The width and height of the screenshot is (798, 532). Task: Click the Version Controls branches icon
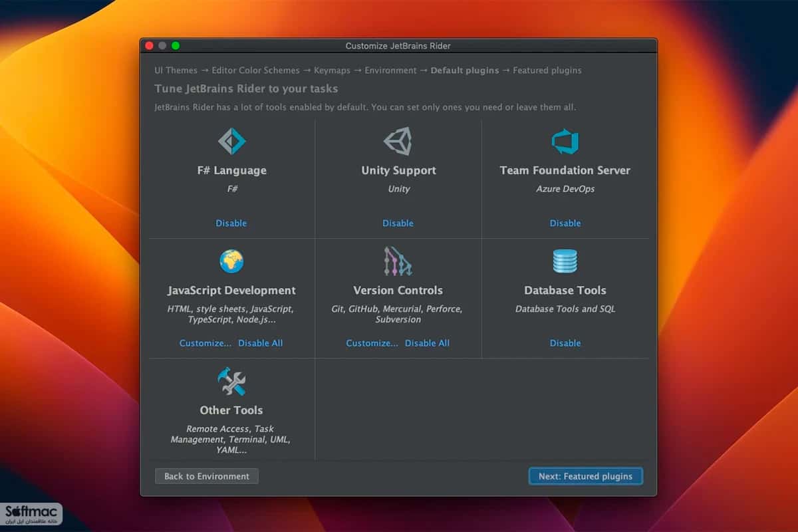(x=398, y=261)
